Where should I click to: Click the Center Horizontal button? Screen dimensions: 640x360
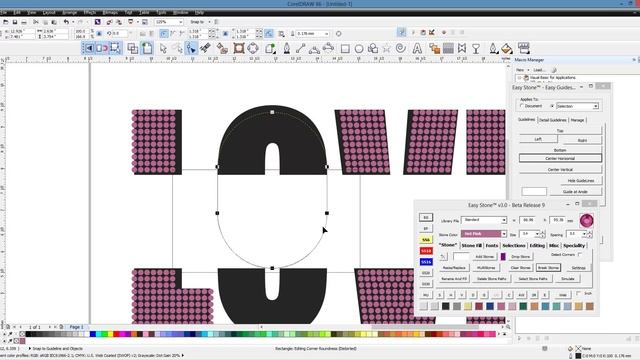[560, 158]
